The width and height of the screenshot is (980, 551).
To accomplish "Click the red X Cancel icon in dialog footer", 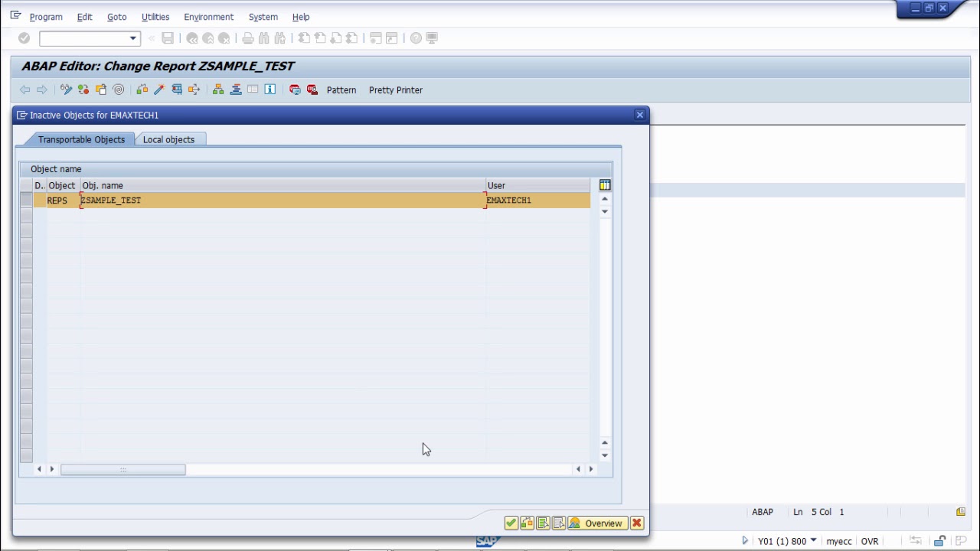I will [x=637, y=523].
